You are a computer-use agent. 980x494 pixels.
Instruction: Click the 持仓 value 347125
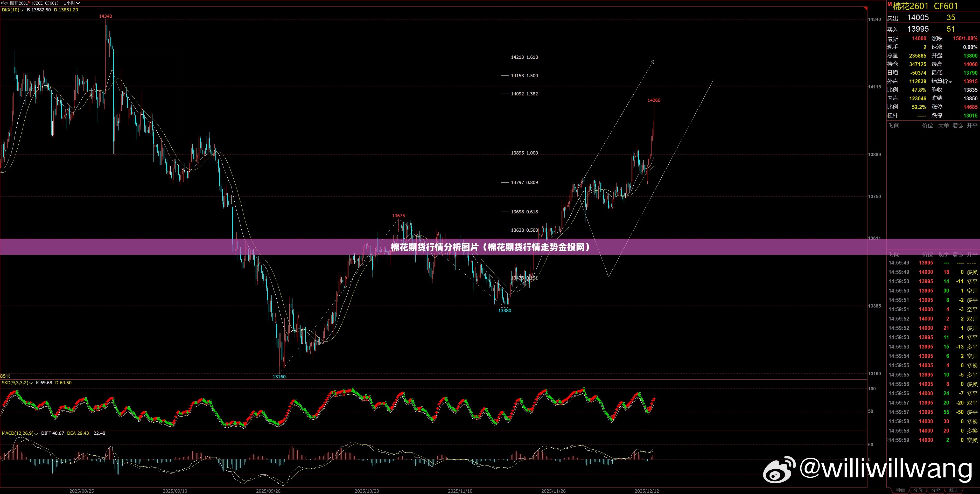(x=918, y=64)
